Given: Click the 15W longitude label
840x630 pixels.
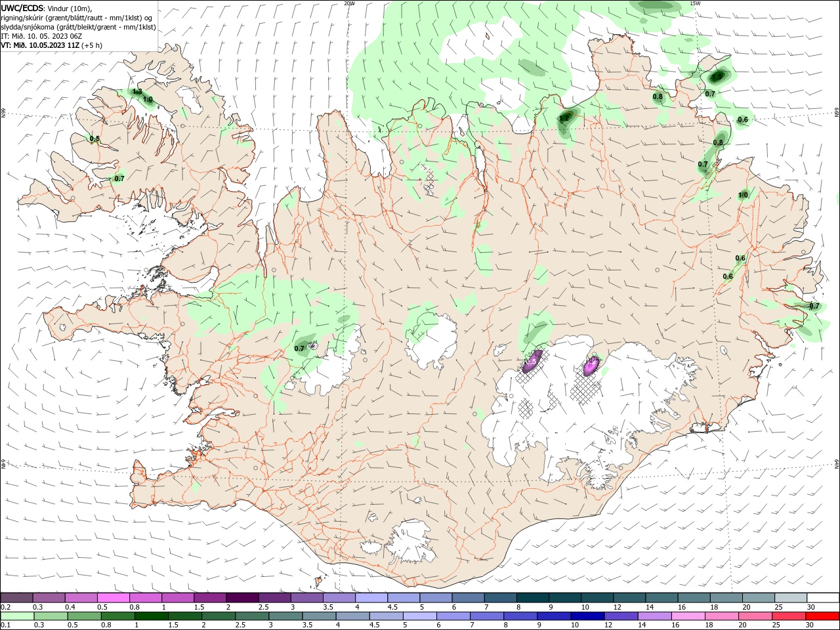Looking at the screenshot, I should click(695, 3).
